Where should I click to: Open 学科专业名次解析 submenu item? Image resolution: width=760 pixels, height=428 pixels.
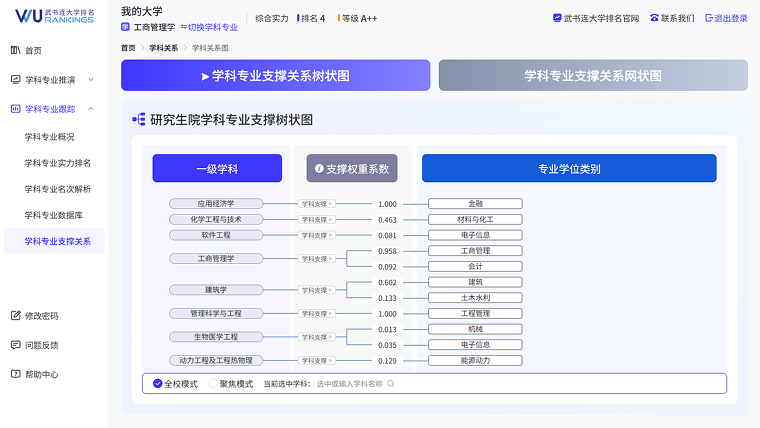(58, 189)
